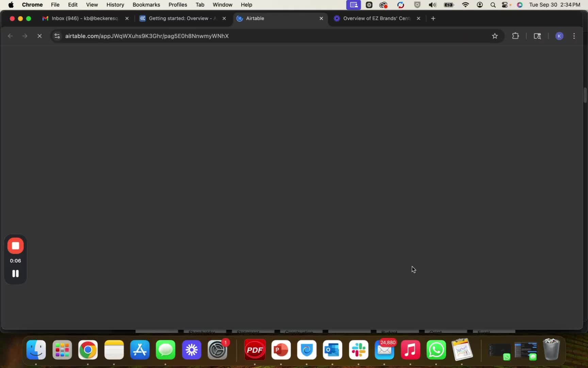Bookmark this page with star icon
The width and height of the screenshot is (588, 368).
(495, 36)
